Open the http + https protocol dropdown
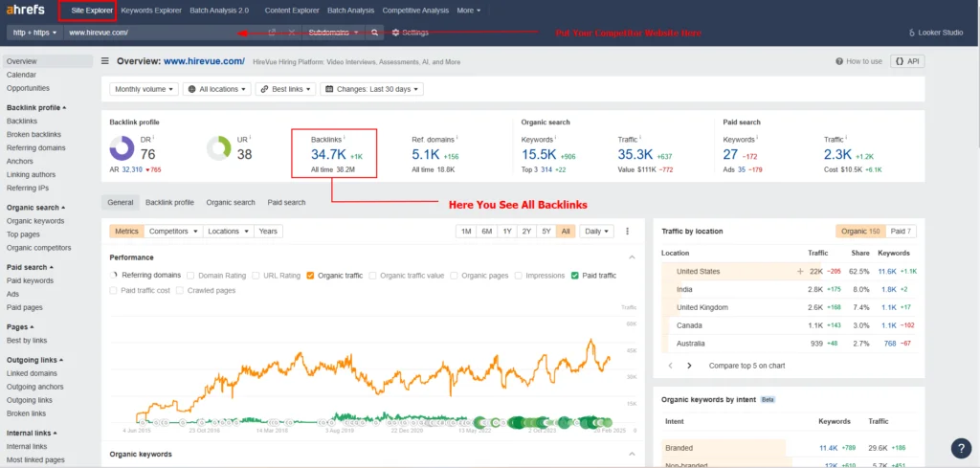Viewport: 980px width, 468px height. point(33,33)
